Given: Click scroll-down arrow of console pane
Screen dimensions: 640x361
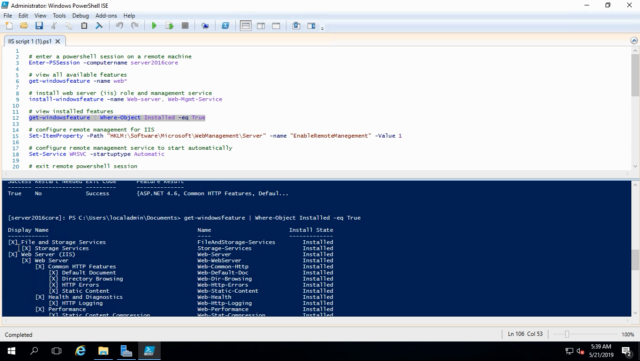Looking at the screenshot, I should point(635,313).
